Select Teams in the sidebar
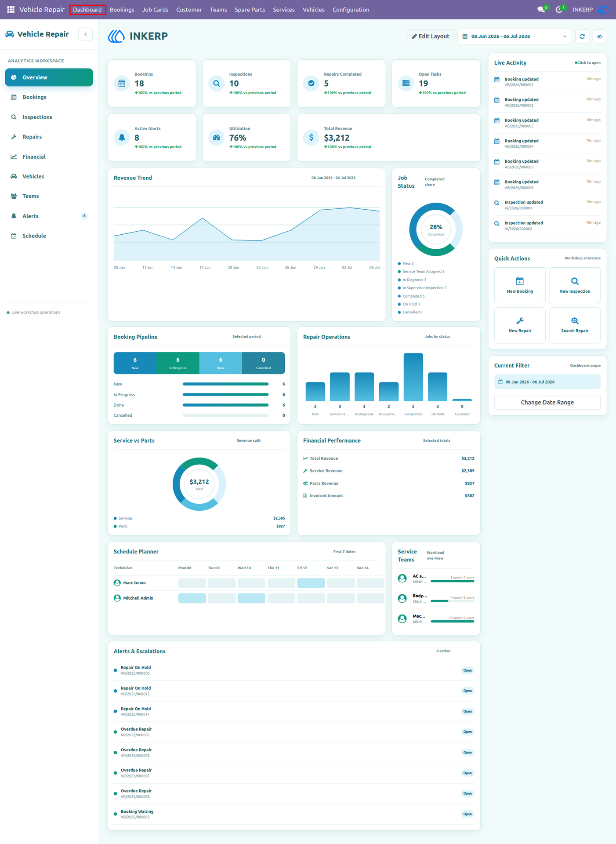The image size is (616, 844). [49, 196]
